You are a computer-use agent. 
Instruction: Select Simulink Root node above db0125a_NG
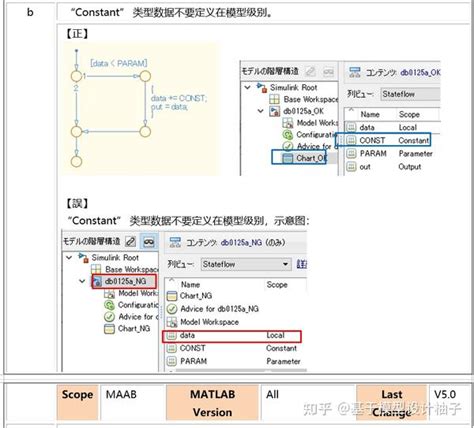tap(115, 258)
